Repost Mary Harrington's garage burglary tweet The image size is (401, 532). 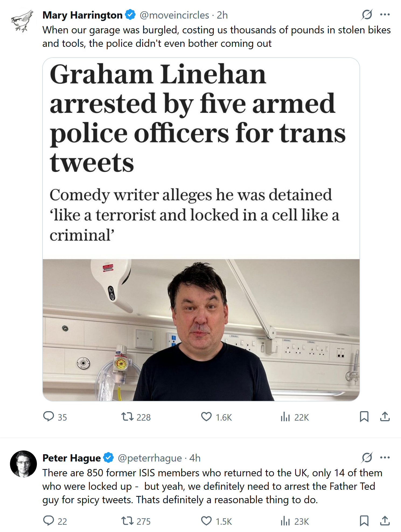pyautogui.click(x=127, y=417)
